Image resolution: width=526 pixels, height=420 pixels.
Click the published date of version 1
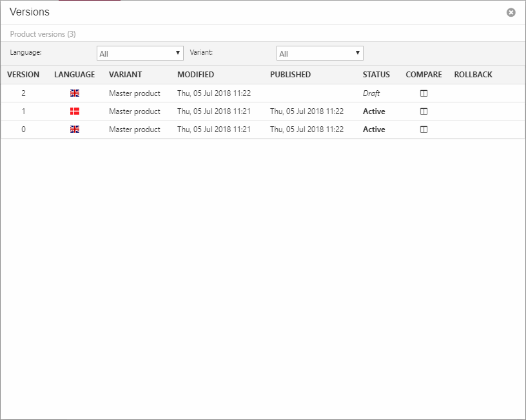[306, 111]
